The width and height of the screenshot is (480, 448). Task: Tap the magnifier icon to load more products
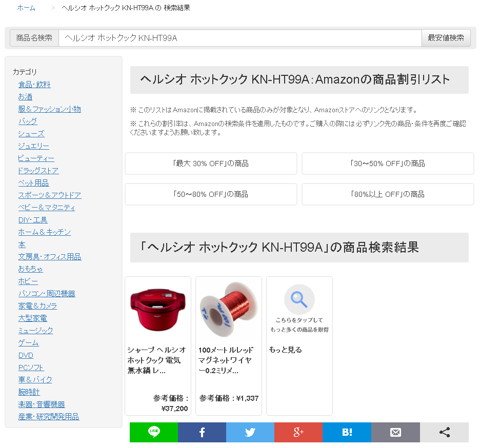click(x=299, y=299)
